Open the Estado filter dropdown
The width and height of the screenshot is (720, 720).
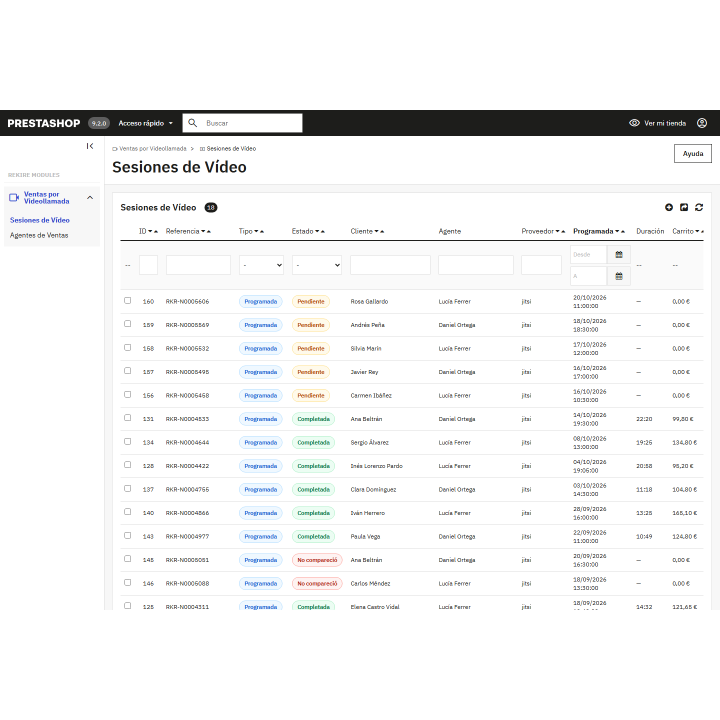[x=317, y=265]
